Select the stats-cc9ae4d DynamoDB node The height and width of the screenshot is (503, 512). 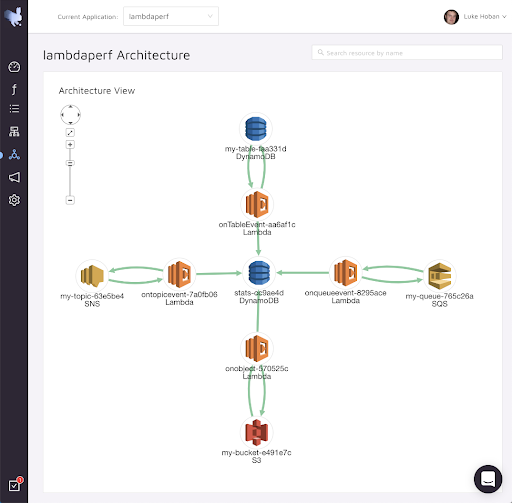click(x=259, y=273)
